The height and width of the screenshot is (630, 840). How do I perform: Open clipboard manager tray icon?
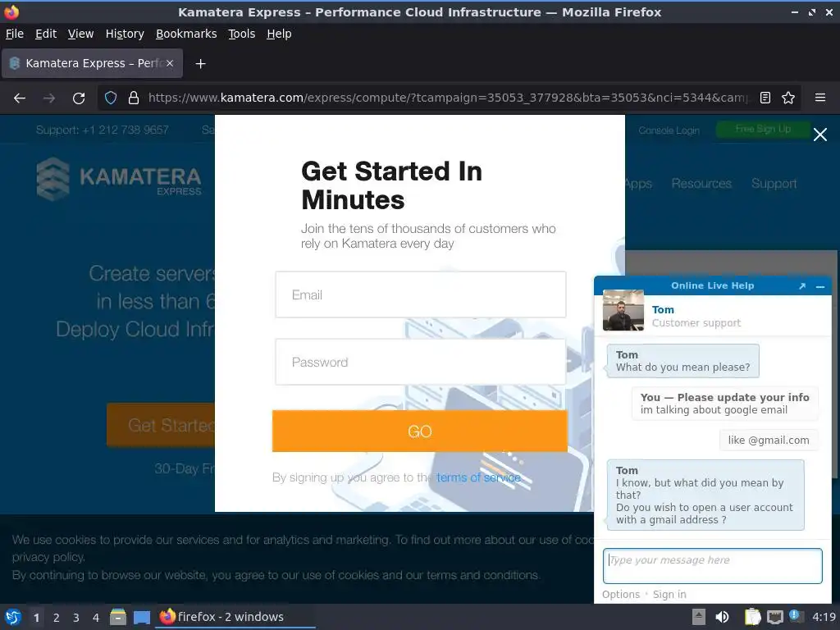coord(753,617)
